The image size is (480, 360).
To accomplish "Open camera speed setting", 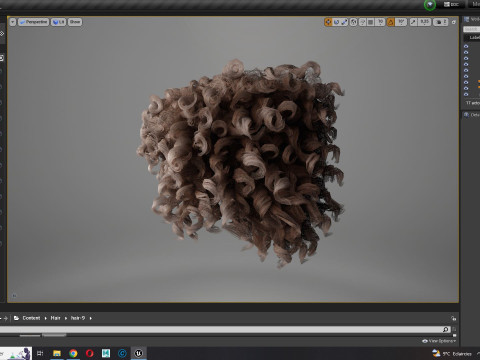I will [441, 22].
